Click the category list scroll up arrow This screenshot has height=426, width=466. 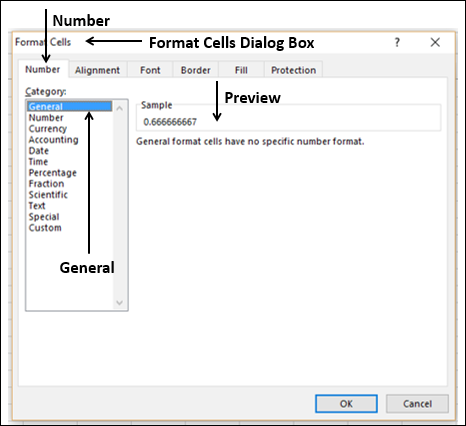point(119,108)
